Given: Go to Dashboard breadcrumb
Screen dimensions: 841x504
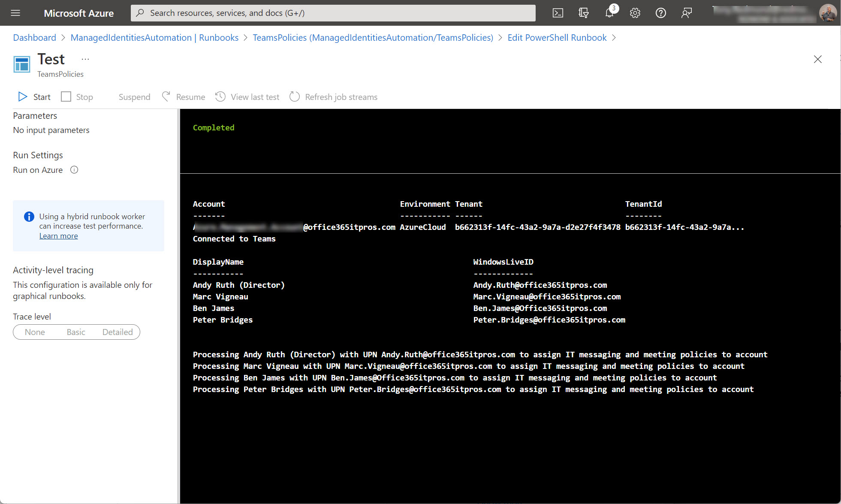Looking at the screenshot, I should coord(35,38).
